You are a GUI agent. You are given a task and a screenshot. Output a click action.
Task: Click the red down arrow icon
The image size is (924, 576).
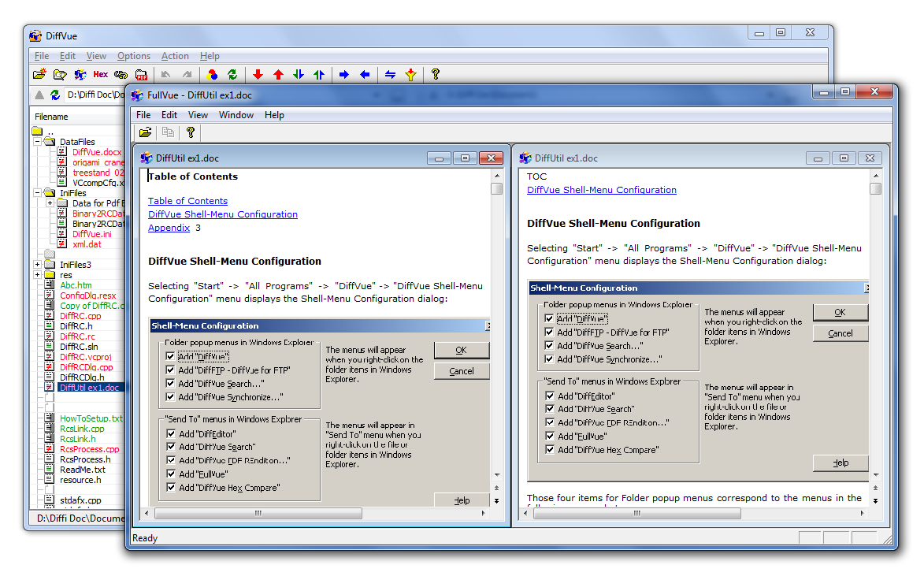pyautogui.click(x=258, y=74)
